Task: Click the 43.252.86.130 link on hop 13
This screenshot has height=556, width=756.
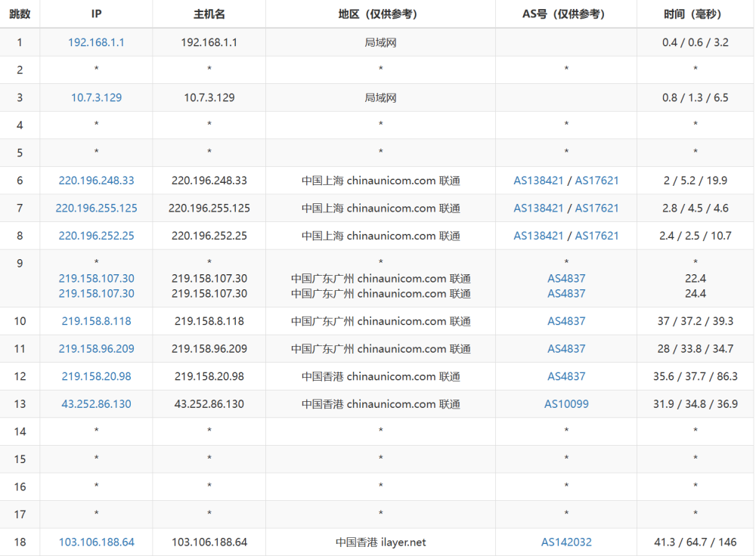Action: (x=96, y=403)
